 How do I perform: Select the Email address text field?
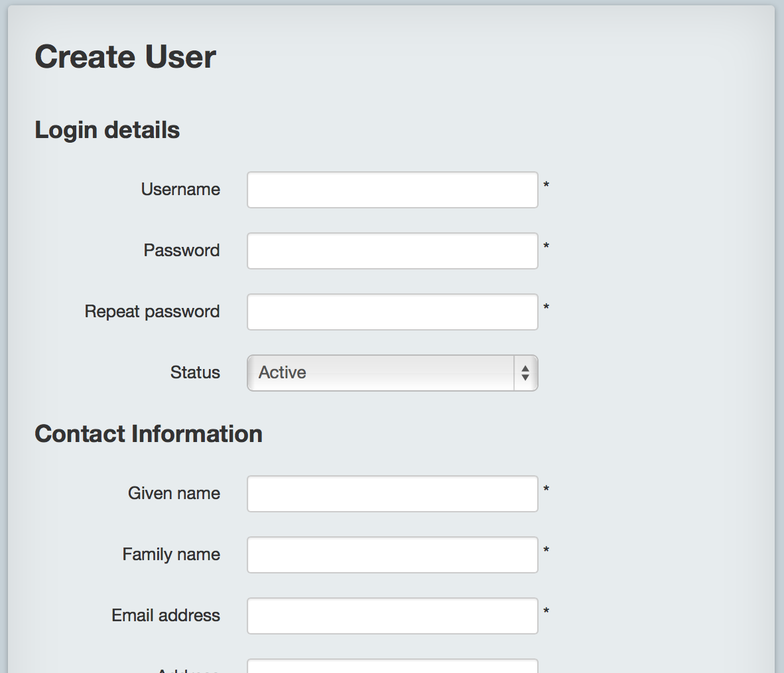[x=393, y=616]
